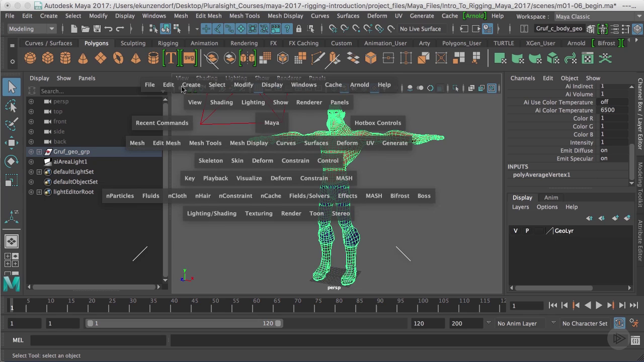
Task: Select the Lasso tool in the toolbox
Action: coord(12,106)
